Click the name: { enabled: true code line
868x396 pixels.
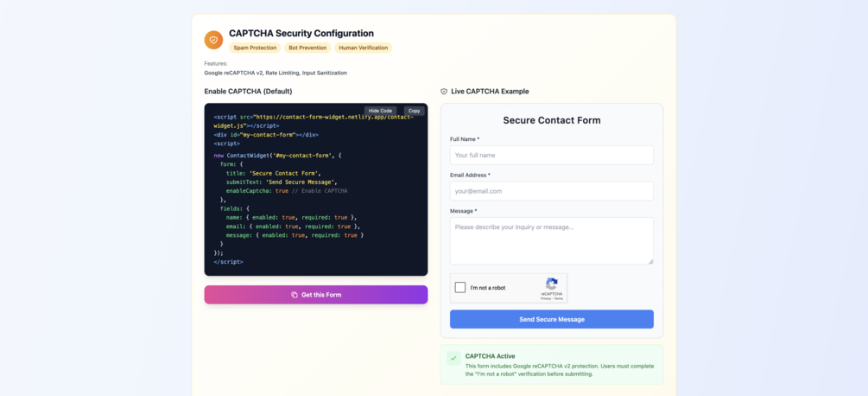pos(292,218)
